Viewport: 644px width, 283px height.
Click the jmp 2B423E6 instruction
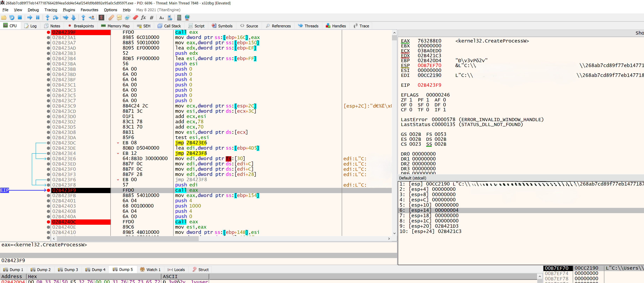pyautogui.click(x=191, y=143)
